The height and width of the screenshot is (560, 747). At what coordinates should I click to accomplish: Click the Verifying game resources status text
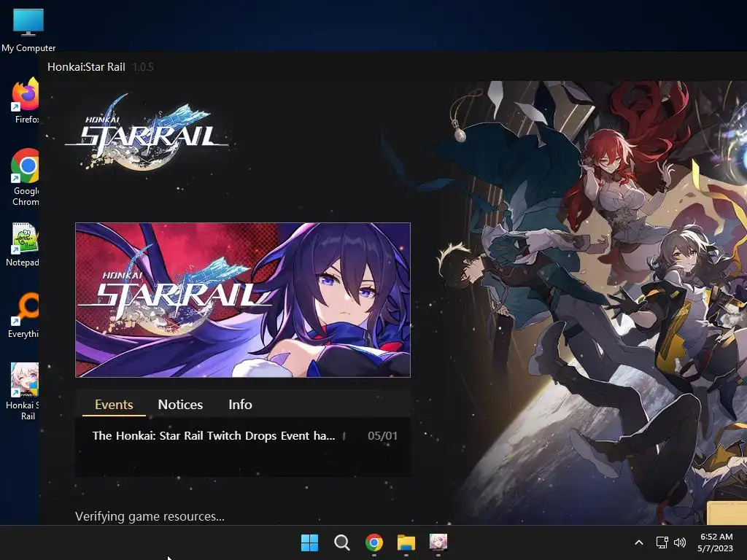150,517
